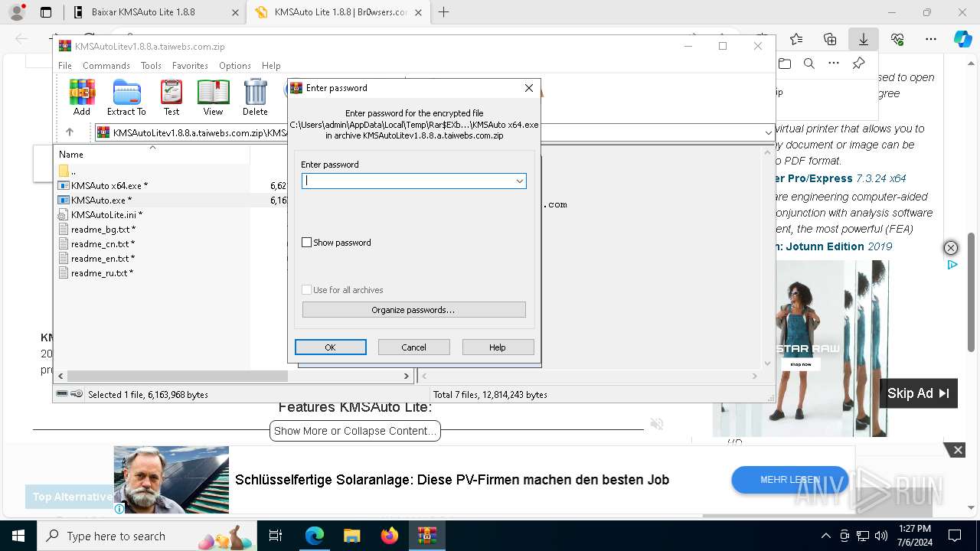Click the drive status icon in status bar

click(62, 394)
